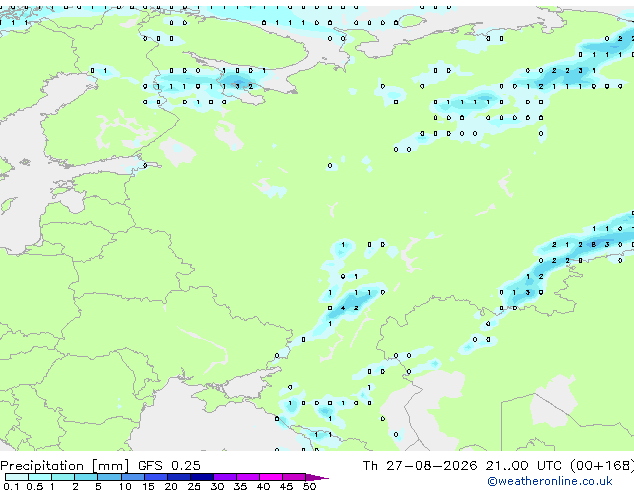Image resolution: width=634 pixels, height=490 pixels.
Task: Pick the 30–35 mm purple legend swatch
Action: pos(225,477)
